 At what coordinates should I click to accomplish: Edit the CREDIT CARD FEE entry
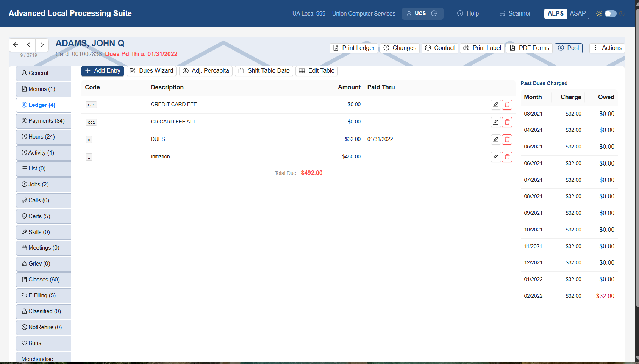[495, 105]
